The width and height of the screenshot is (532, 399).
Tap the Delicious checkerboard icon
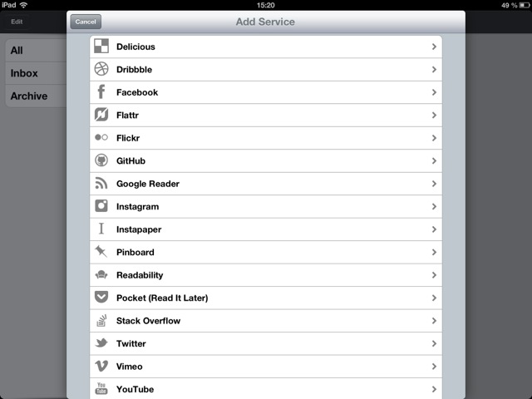pos(101,47)
